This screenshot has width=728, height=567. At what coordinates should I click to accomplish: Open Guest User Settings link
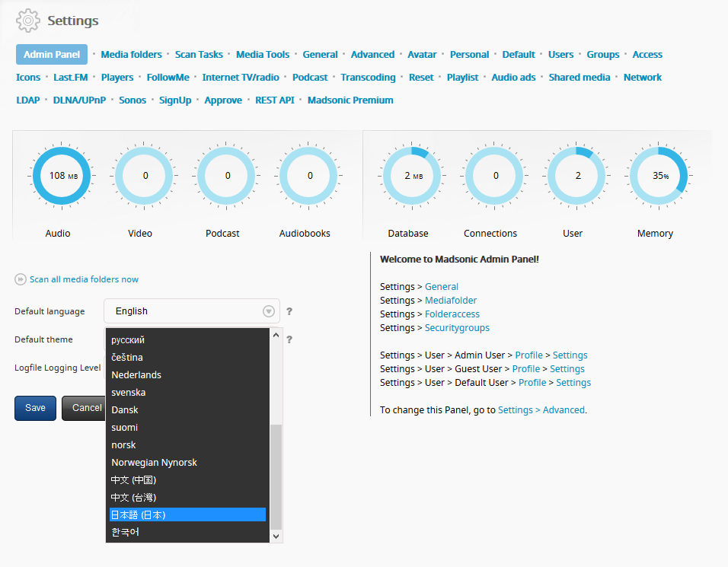[567, 369]
